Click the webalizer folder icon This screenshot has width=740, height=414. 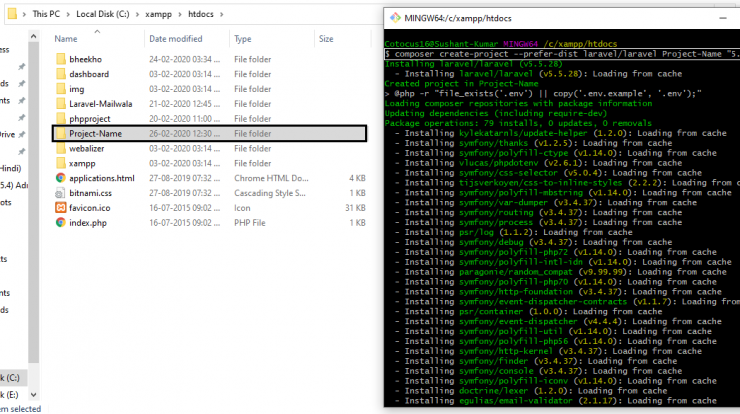point(61,148)
